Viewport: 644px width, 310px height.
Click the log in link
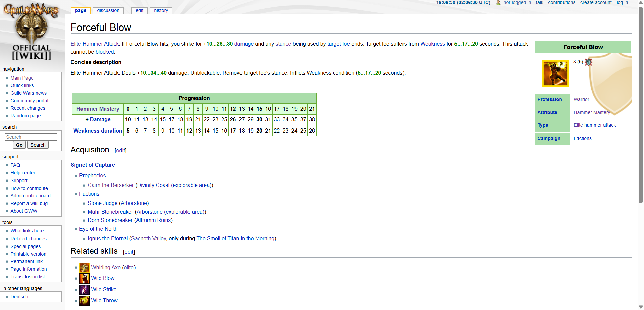point(622,3)
